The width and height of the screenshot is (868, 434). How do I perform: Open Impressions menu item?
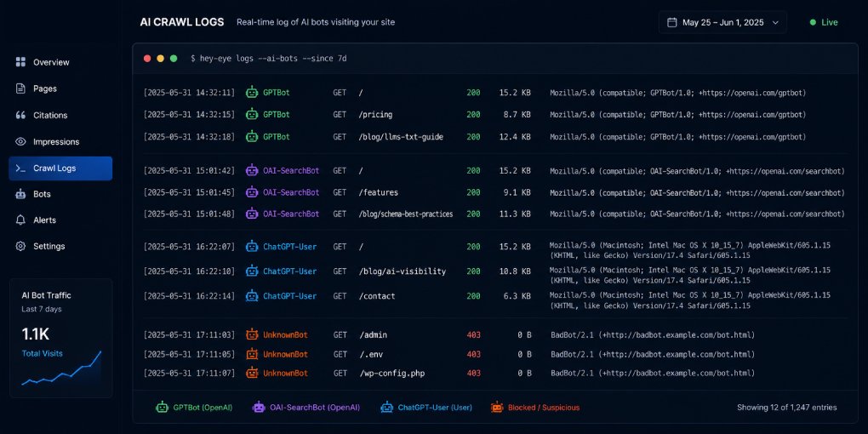click(x=60, y=142)
